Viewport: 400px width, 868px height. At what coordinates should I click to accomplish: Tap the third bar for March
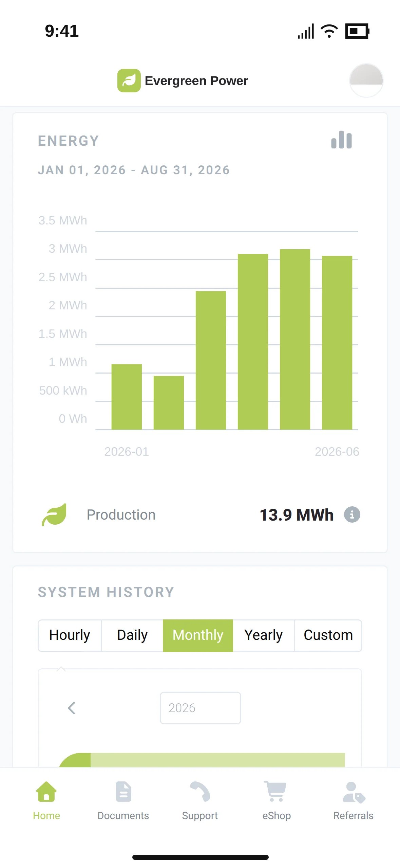pos(211,360)
